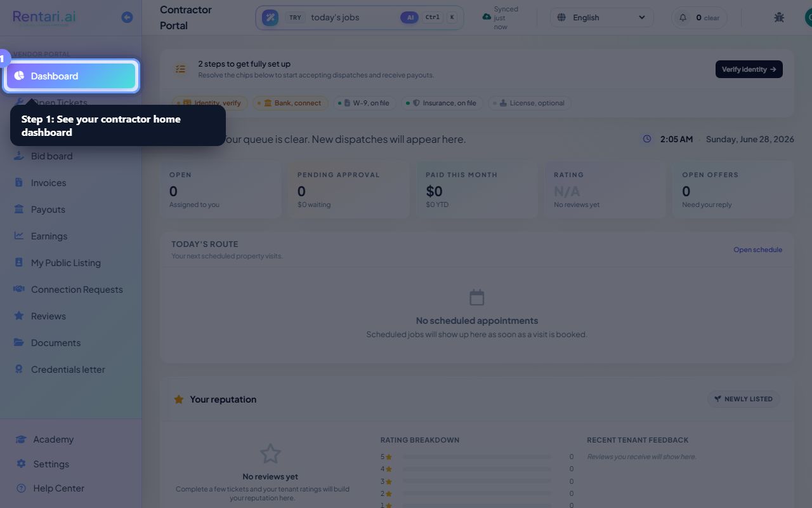Screen dimensions: 812x508
Task: Go to Invoices in the sidebar
Action: click(x=71, y=183)
